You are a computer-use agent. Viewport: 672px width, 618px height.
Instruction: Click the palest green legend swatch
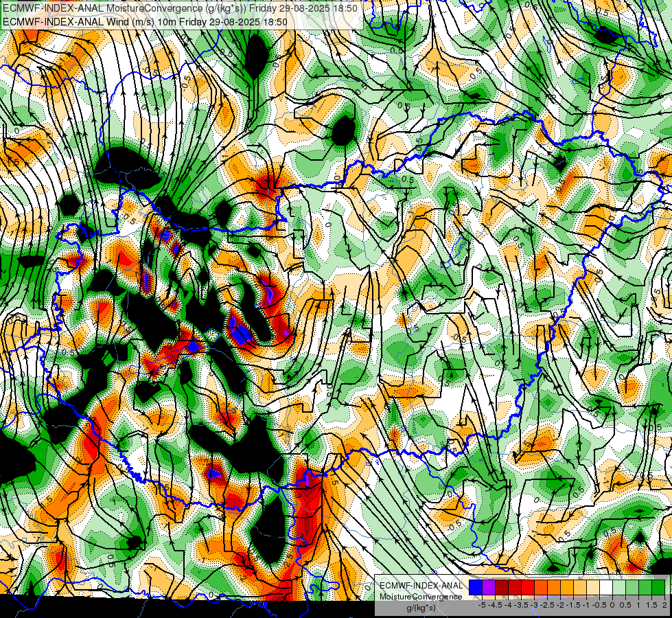pyautogui.click(x=619, y=588)
